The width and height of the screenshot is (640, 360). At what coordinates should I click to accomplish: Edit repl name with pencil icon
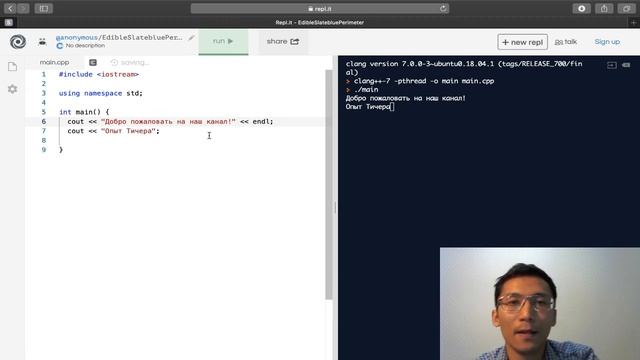[191, 38]
